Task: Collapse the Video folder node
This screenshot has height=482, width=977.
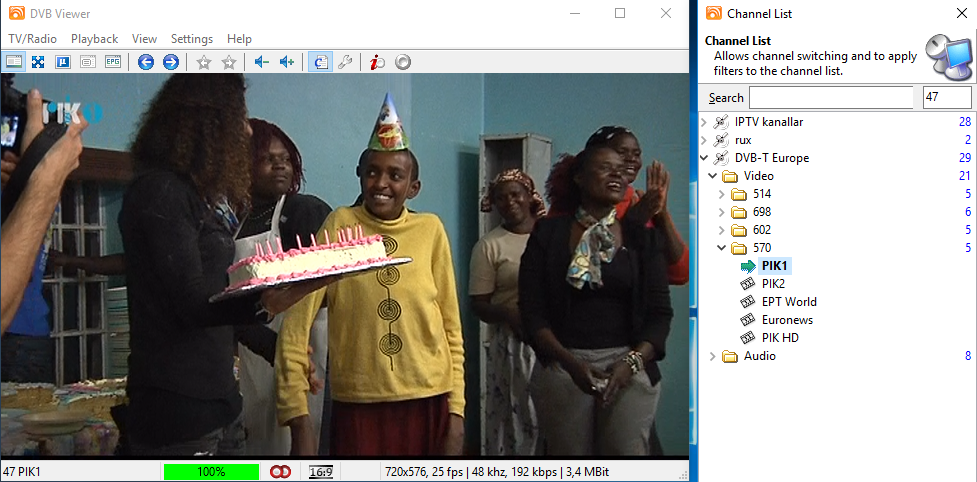Action: [x=713, y=176]
